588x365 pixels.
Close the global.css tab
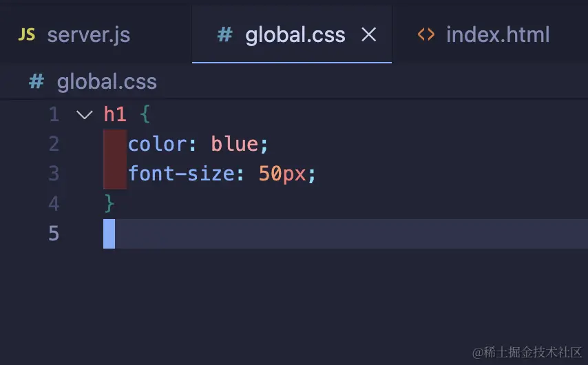click(369, 34)
